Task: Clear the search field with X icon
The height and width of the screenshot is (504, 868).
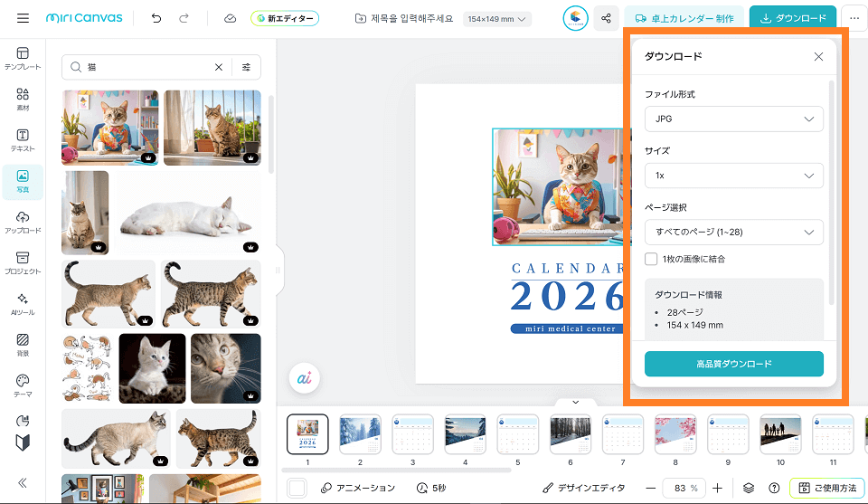Action: tap(218, 67)
